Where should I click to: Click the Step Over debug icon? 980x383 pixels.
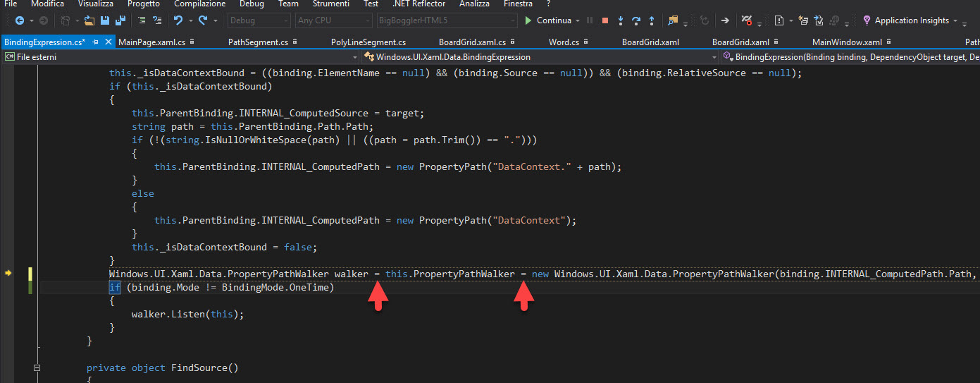click(636, 20)
